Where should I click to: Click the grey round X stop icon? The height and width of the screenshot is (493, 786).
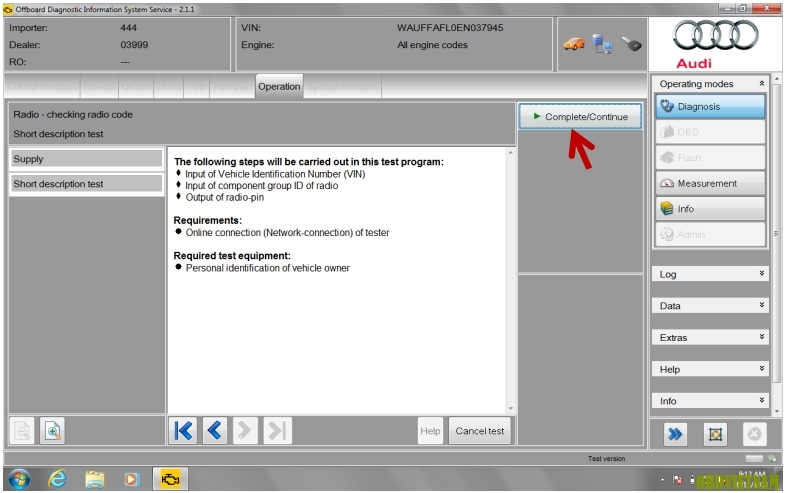tap(754, 434)
